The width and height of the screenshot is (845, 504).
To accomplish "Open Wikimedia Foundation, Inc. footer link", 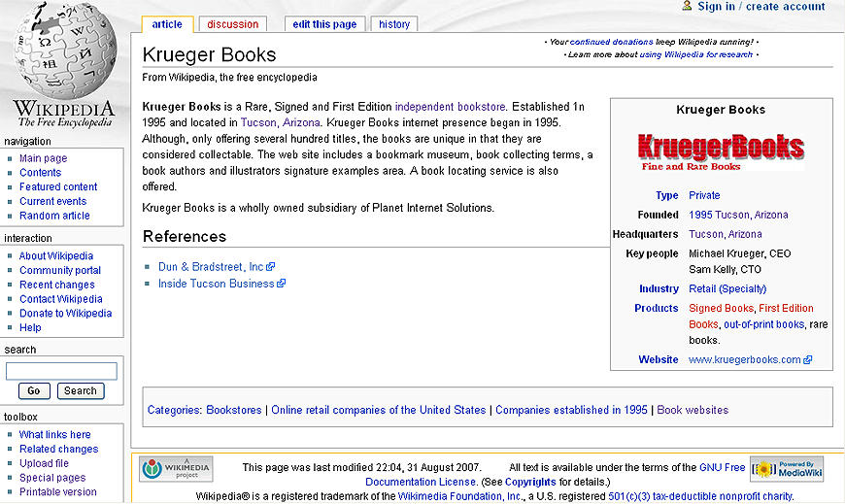I will (459, 496).
